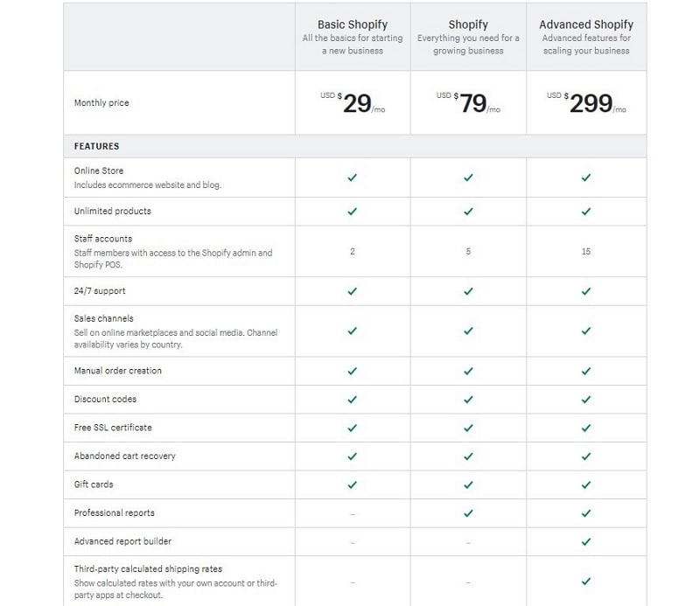Click 24/7 support checkmark in Shopify column
This screenshot has width=700, height=606.
click(468, 291)
